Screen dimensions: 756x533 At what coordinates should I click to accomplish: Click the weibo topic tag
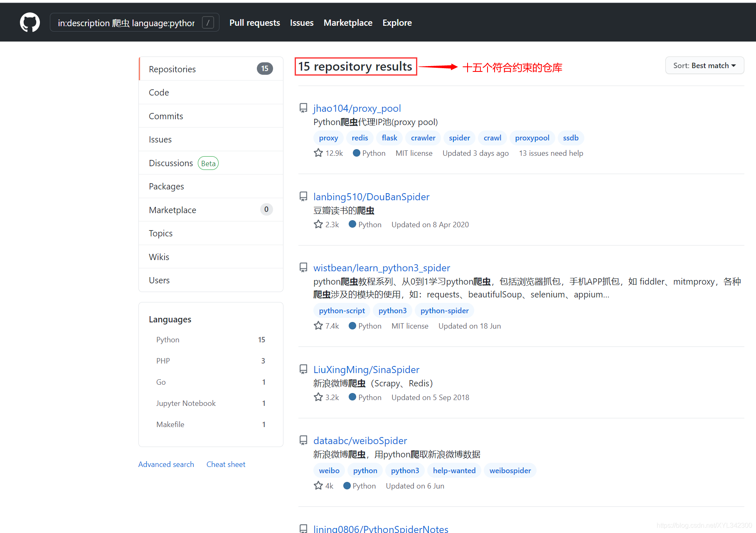(x=329, y=471)
